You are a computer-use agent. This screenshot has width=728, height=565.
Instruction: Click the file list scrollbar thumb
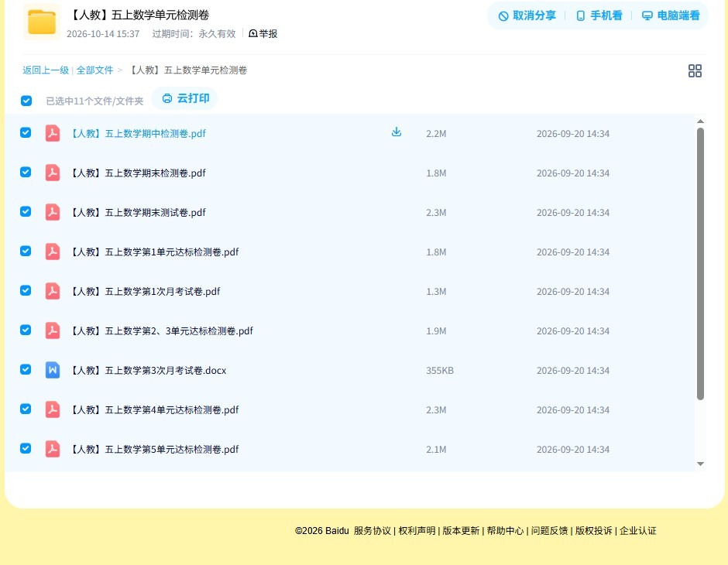click(x=701, y=263)
